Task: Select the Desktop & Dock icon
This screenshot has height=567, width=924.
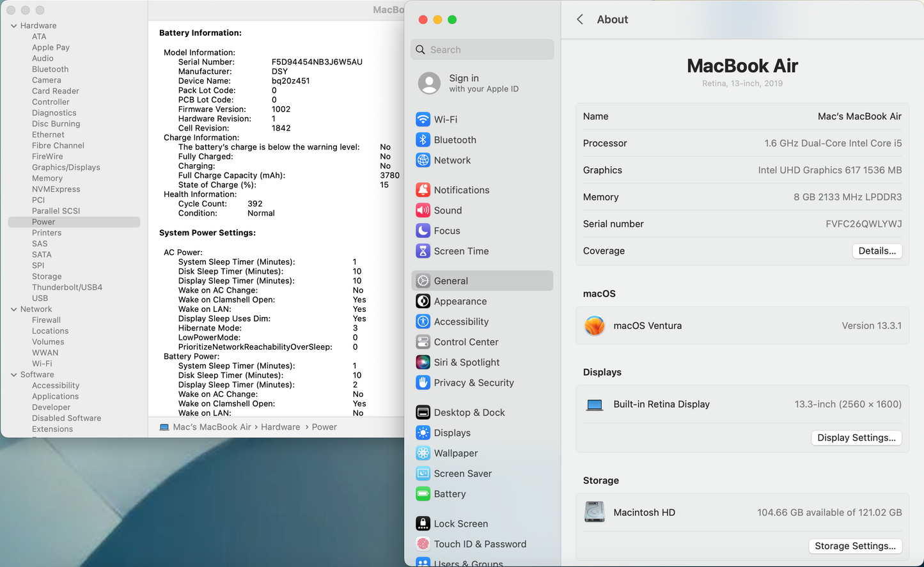Action: pos(469,412)
